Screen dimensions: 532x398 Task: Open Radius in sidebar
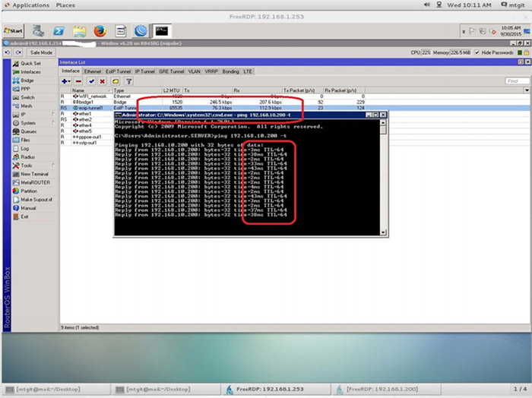pos(27,157)
